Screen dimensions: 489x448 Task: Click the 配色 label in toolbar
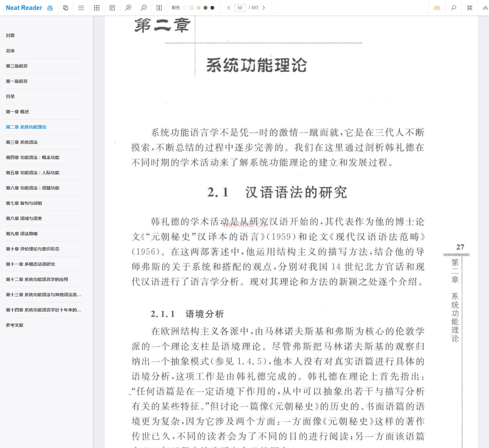tap(176, 8)
